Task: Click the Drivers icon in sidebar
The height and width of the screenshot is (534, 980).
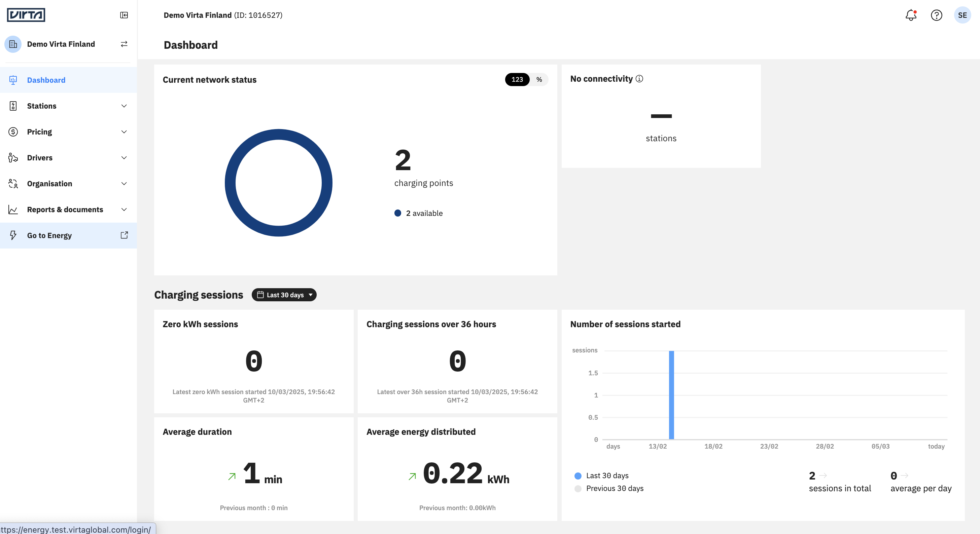Action: tap(13, 158)
